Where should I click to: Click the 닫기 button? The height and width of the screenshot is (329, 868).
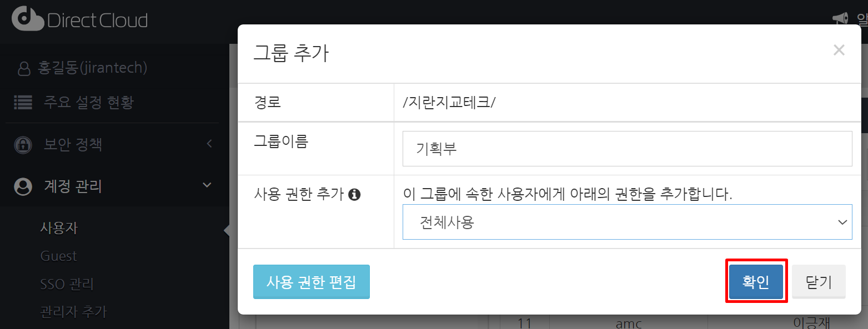[x=819, y=282]
